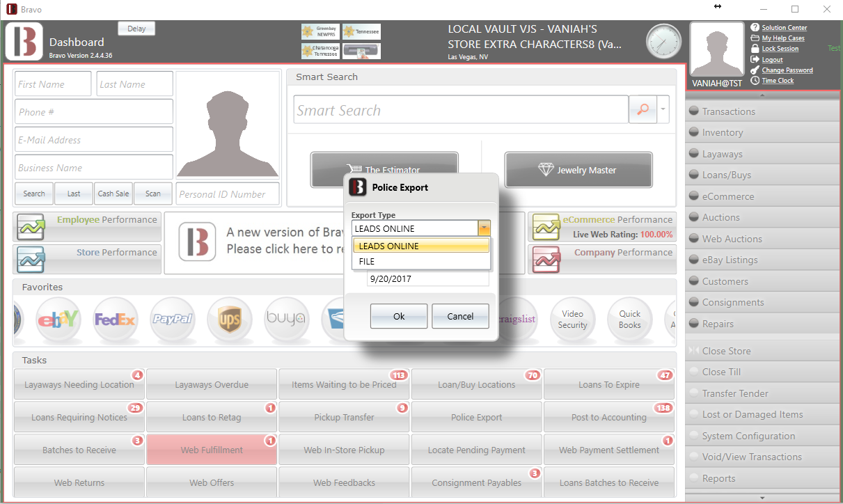Click the UPS favorites icon

click(230, 320)
